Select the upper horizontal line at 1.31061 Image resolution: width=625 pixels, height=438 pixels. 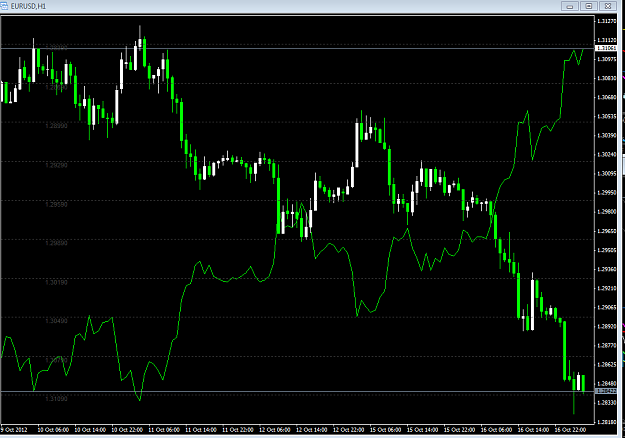(x=297, y=48)
